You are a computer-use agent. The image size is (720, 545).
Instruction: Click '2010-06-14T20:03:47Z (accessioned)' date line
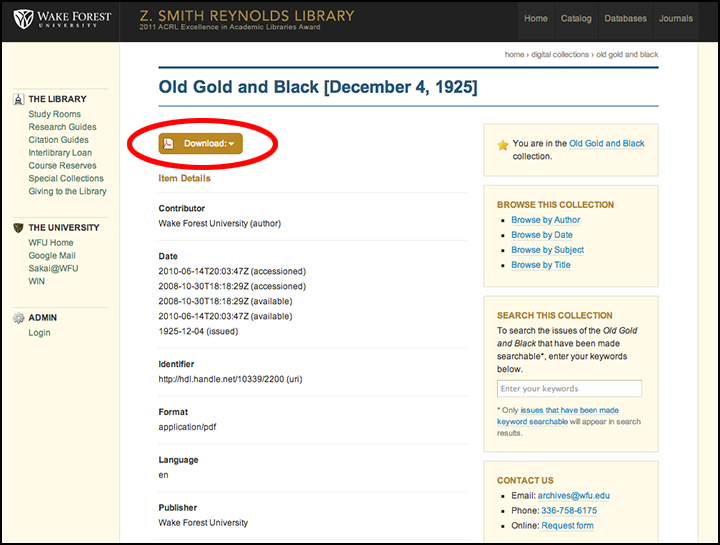tap(232, 271)
